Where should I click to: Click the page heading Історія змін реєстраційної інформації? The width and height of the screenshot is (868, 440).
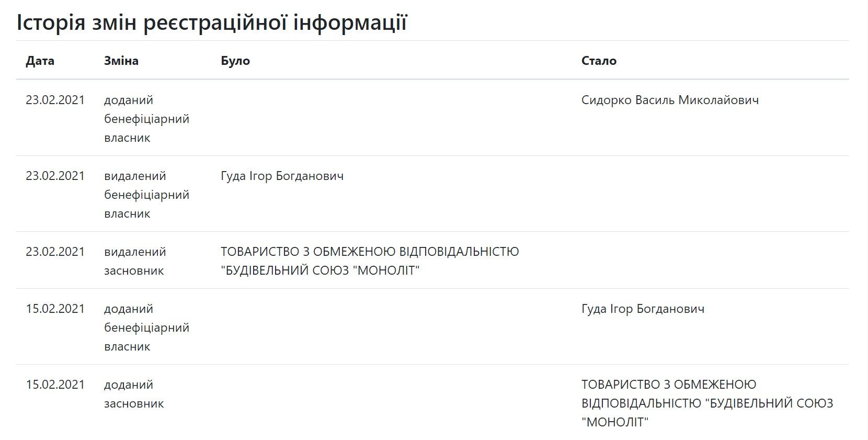coord(211,22)
